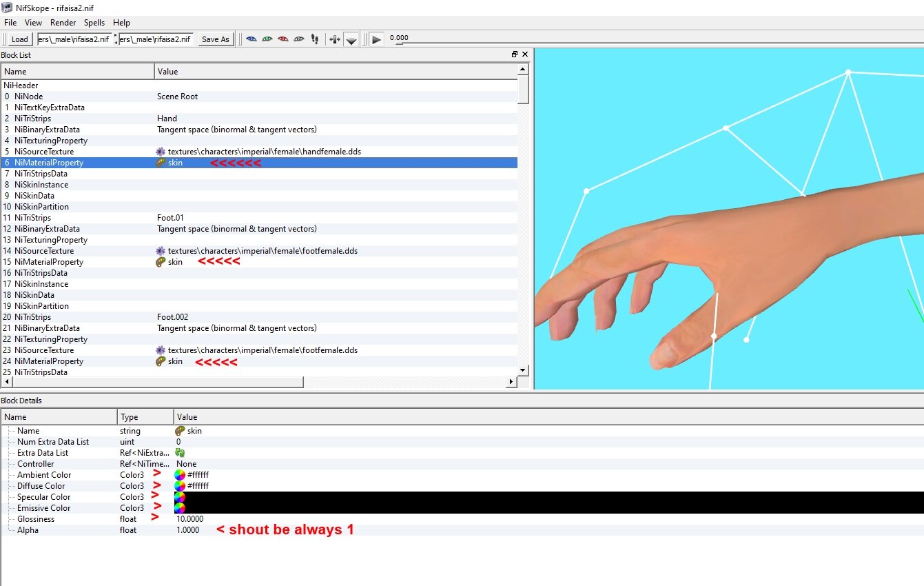Click the texture icon in row 14 footfemale.dds
This screenshot has height=586, width=924.
pyautogui.click(x=161, y=251)
